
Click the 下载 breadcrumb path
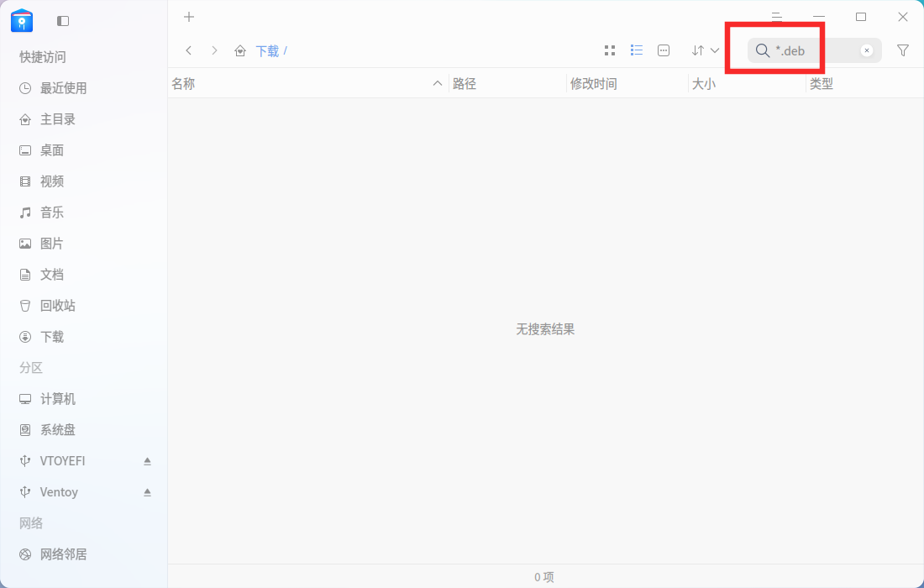coord(267,51)
